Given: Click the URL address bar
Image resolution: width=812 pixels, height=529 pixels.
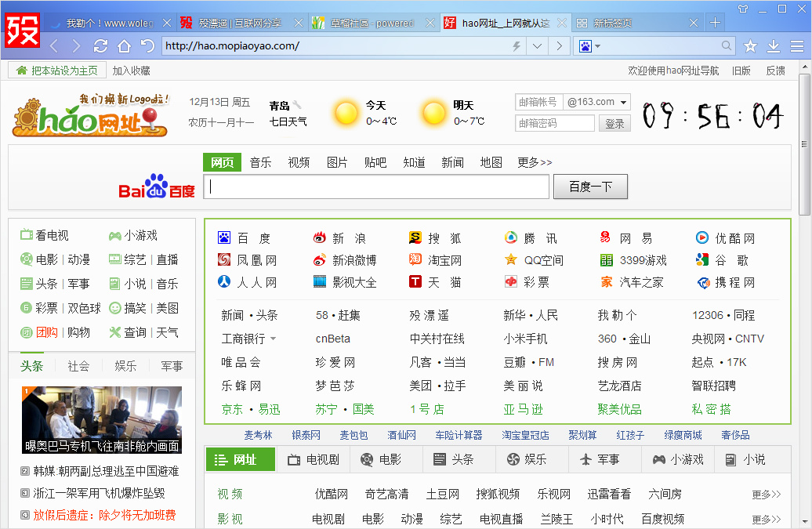Looking at the screenshot, I should coord(336,46).
